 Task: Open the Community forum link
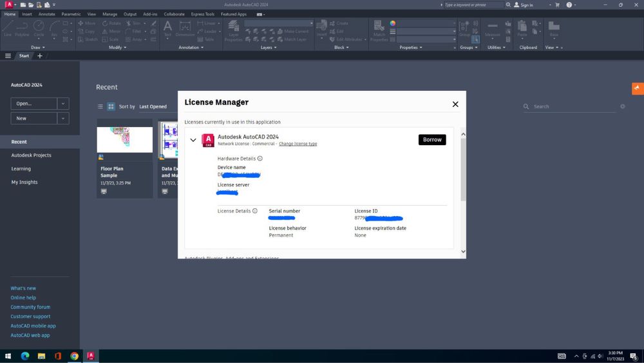click(30, 307)
